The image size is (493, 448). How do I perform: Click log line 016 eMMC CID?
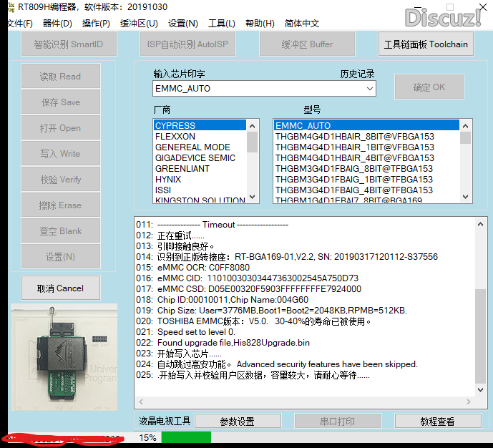(247, 278)
